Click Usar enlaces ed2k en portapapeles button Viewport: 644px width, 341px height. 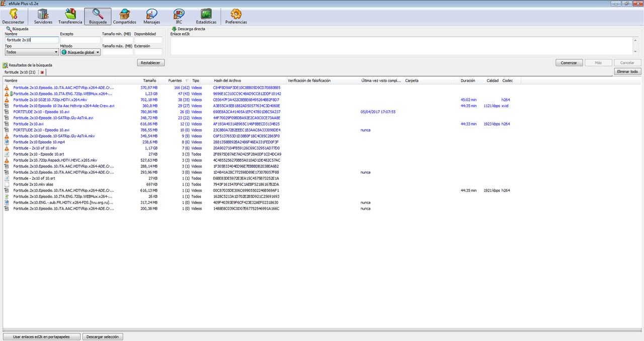point(41,336)
